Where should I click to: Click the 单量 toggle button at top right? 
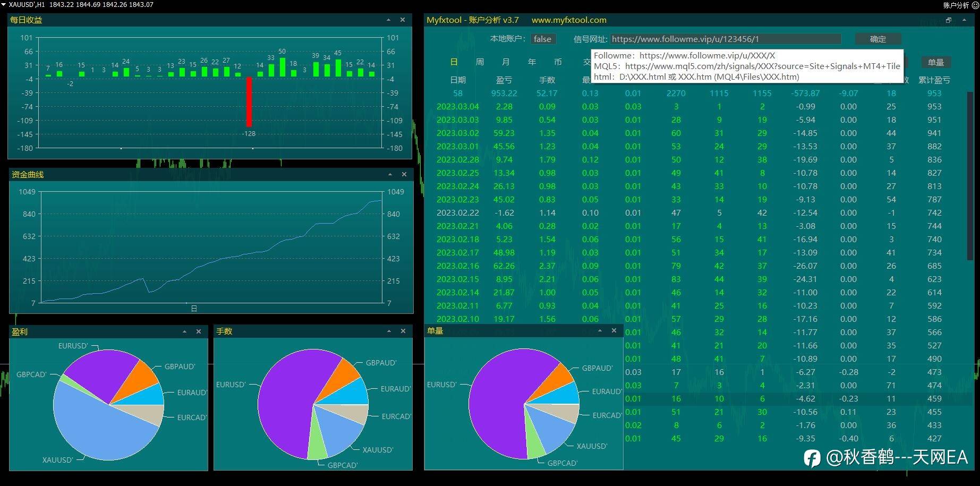click(935, 62)
